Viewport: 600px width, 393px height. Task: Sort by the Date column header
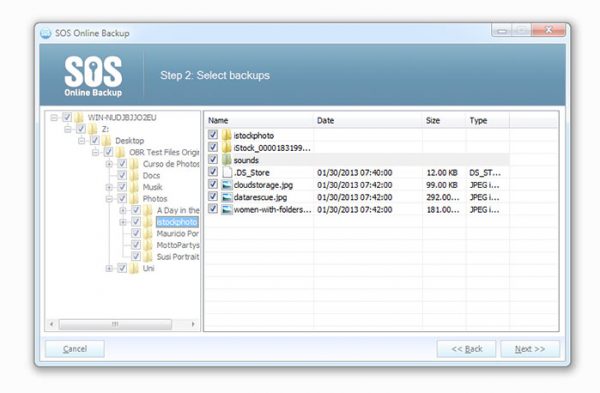[x=368, y=120]
